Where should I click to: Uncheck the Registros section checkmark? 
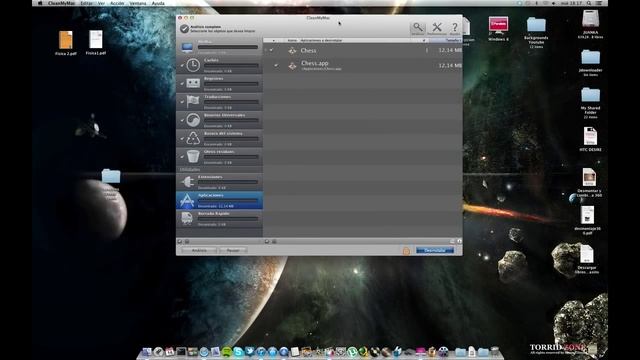click(182, 84)
